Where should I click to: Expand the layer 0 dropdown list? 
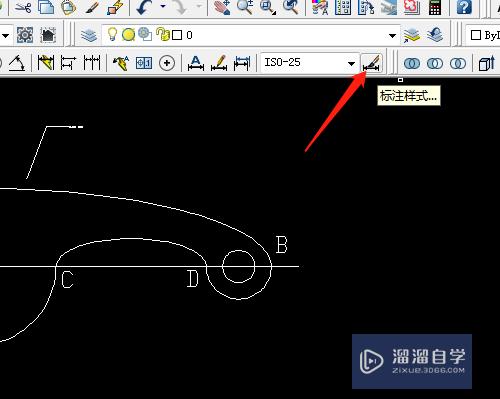coord(392,35)
